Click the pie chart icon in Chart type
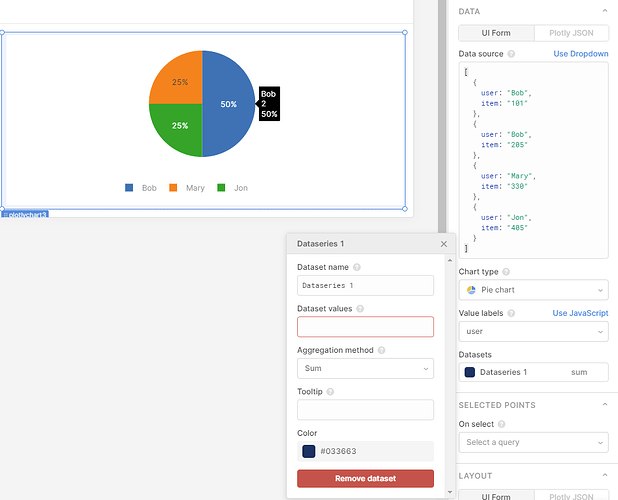Viewport: 618px width, 500px height. tap(471, 290)
